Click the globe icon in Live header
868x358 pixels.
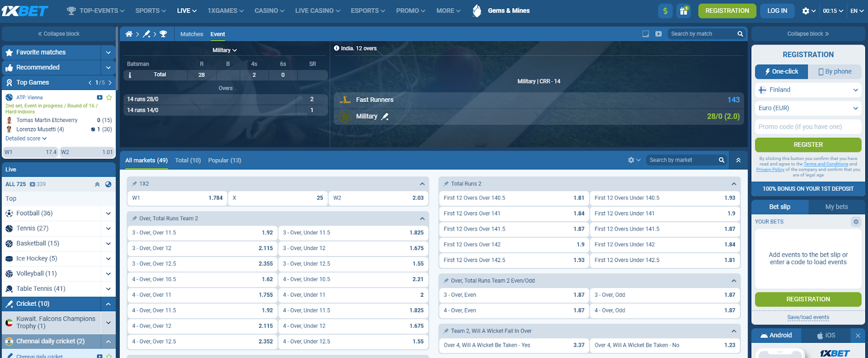tap(108, 184)
